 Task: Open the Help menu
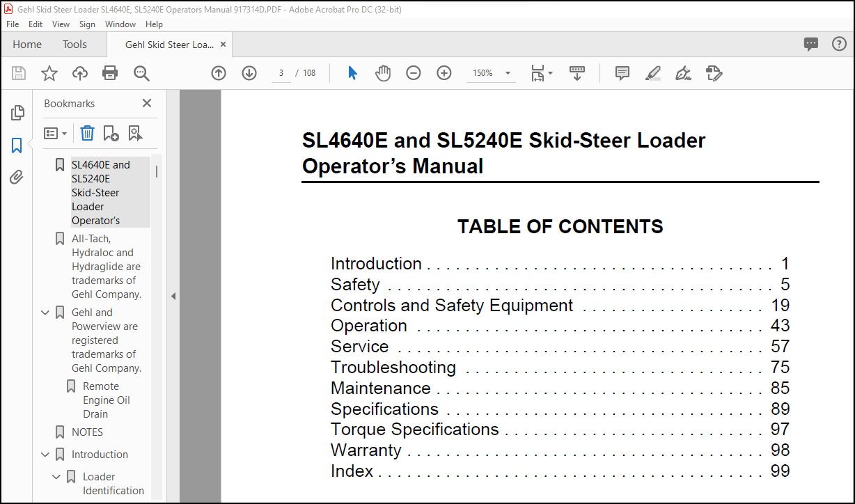(154, 24)
